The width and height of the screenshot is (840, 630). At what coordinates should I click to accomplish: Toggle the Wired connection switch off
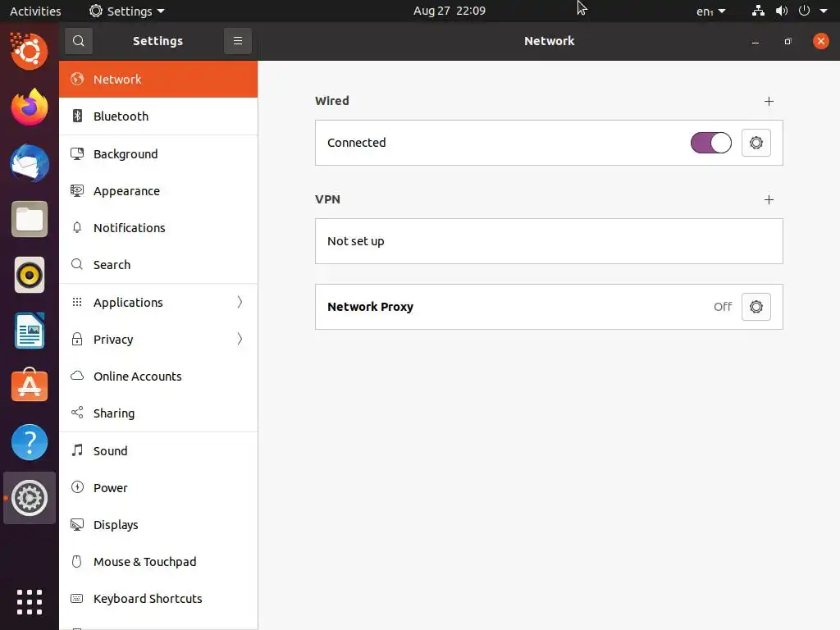(711, 143)
